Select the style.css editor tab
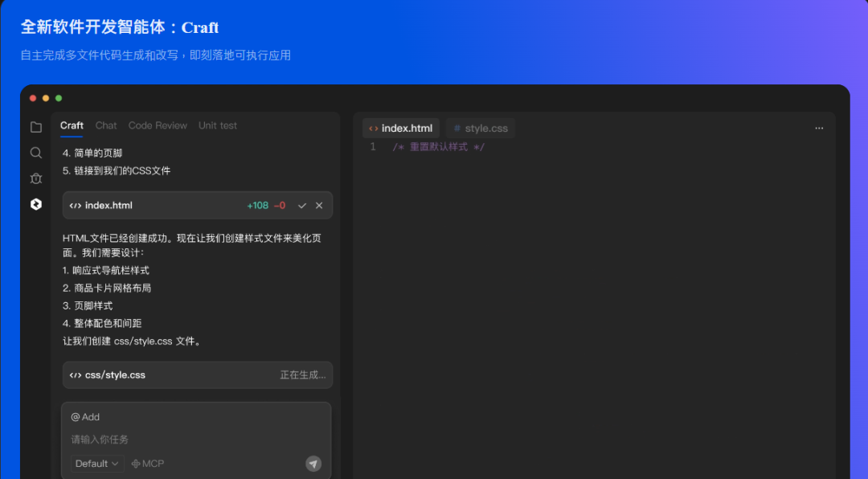 [x=481, y=128]
